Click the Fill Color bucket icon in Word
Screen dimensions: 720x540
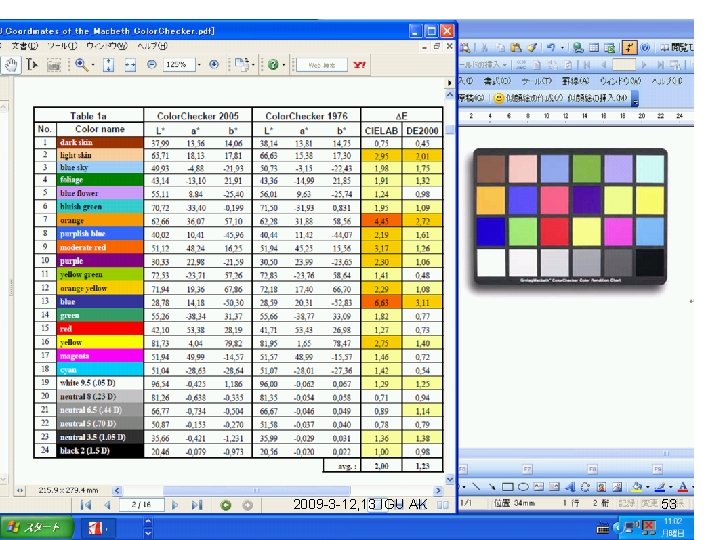(x=636, y=487)
